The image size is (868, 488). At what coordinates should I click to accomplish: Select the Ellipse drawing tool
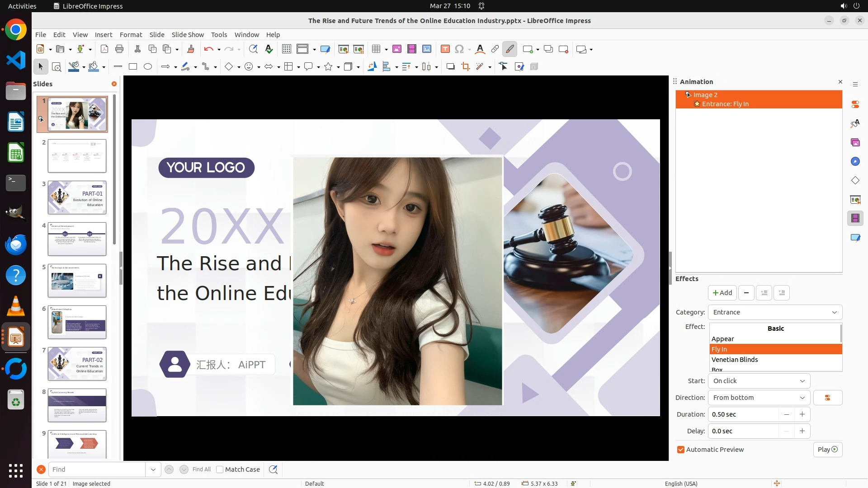pos(148,67)
